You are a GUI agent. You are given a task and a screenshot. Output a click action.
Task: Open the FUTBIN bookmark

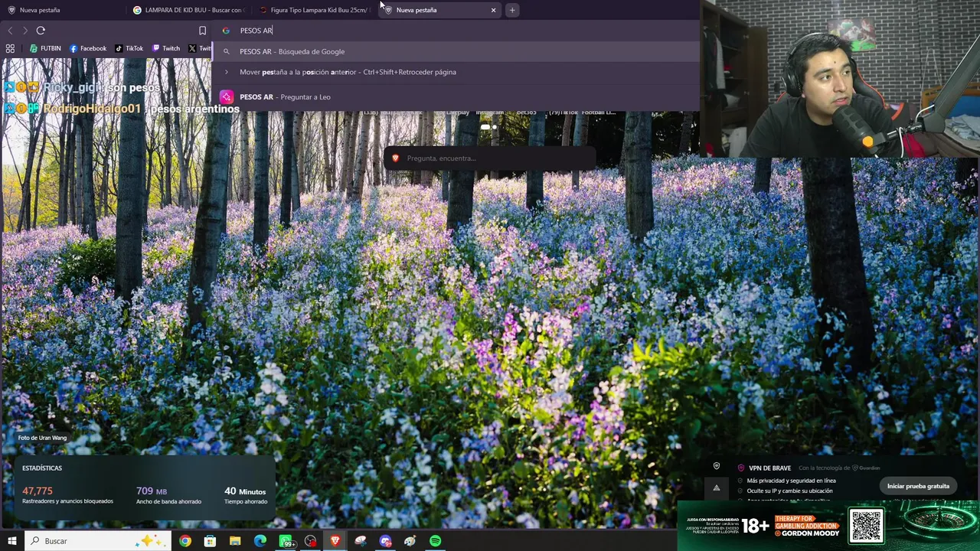[45, 48]
